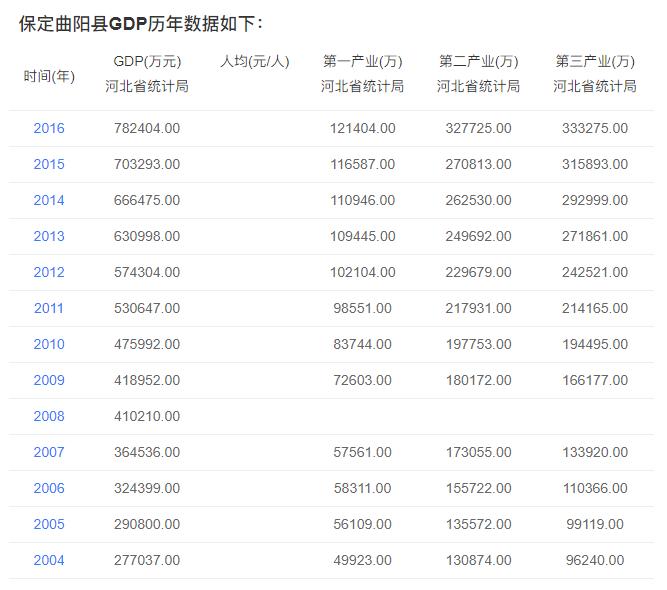Select secondary industry value 173055.00
The image size is (667, 590).
click(479, 452)
